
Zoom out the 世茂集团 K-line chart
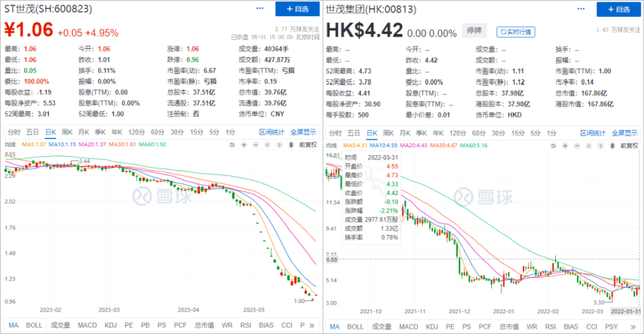576,145
